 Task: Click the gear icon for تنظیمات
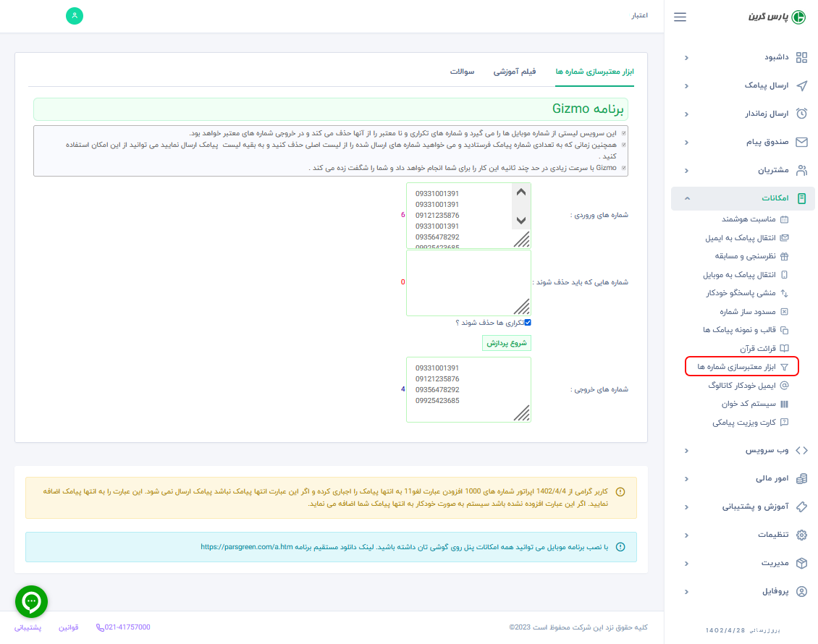click(801, 535)
